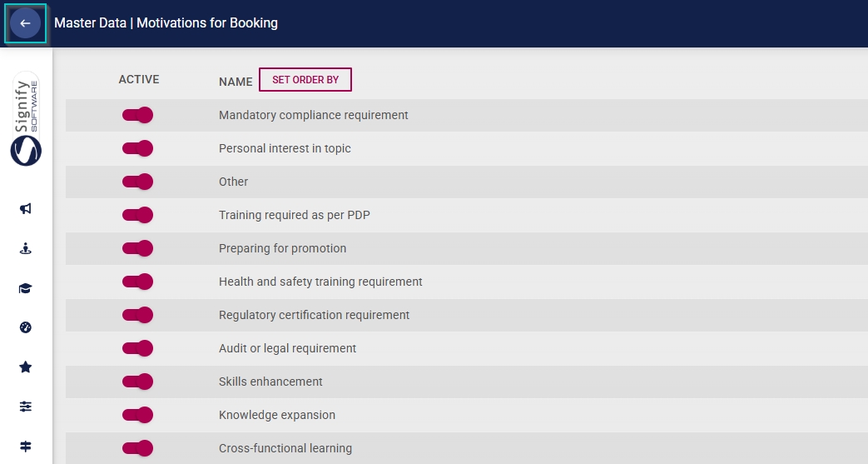Select 'Regulatory certification requirement' text
The height and width of the screenshot is (464, 868).
pos(314,315)
